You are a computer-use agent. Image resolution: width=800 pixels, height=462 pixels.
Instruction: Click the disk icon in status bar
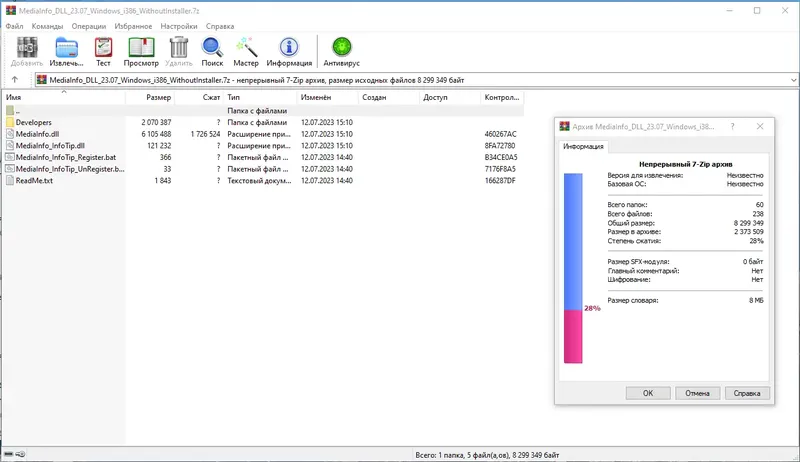tap(8, 454)
